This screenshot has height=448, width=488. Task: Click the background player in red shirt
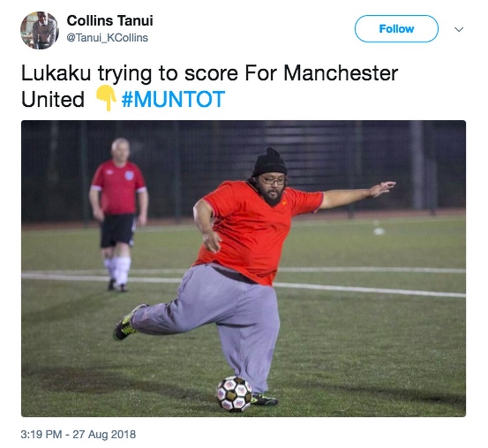click(x=118, y=214)
